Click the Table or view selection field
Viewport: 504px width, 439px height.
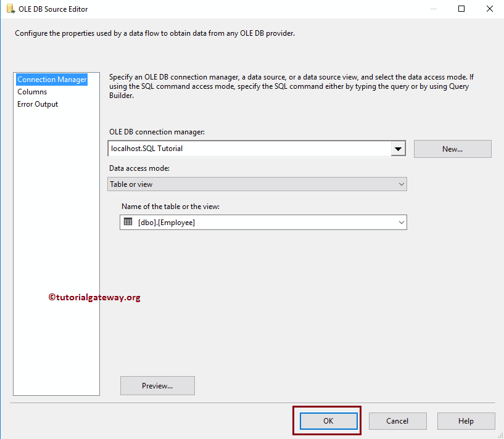[247, 184]
